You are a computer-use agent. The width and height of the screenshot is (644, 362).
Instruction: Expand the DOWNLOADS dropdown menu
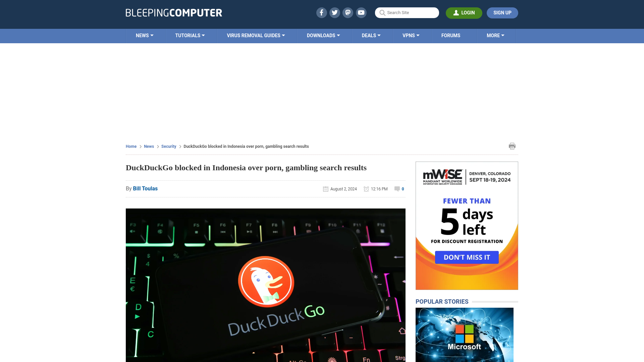pyautogui.click(x=323, y=35)
